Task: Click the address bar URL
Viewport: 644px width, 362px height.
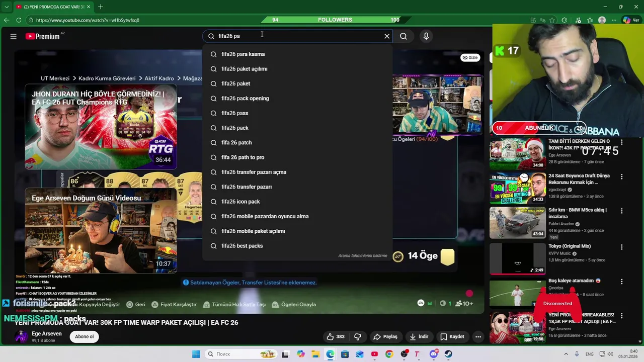Action: pos(88,20)
